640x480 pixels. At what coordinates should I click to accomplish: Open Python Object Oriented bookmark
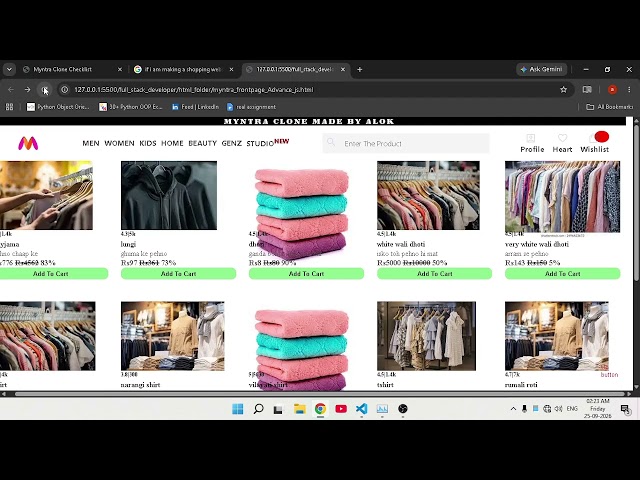pos(58,107)
